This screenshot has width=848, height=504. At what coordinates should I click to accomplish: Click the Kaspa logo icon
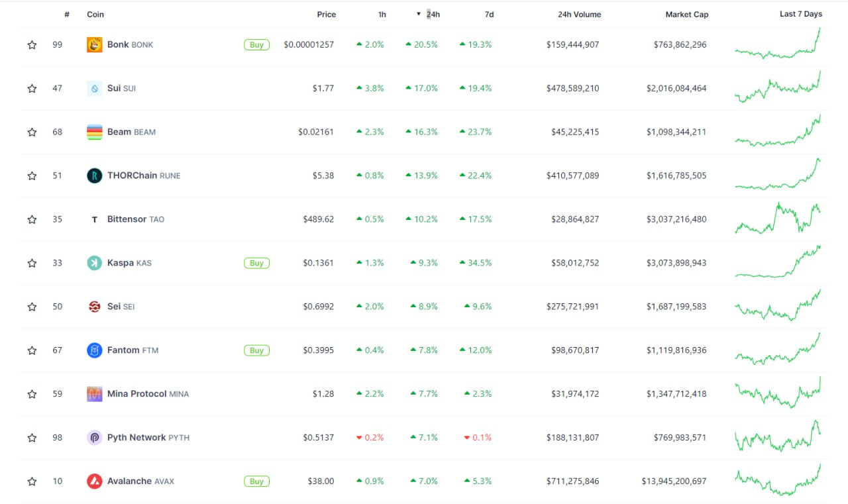(x=95, y=263)
